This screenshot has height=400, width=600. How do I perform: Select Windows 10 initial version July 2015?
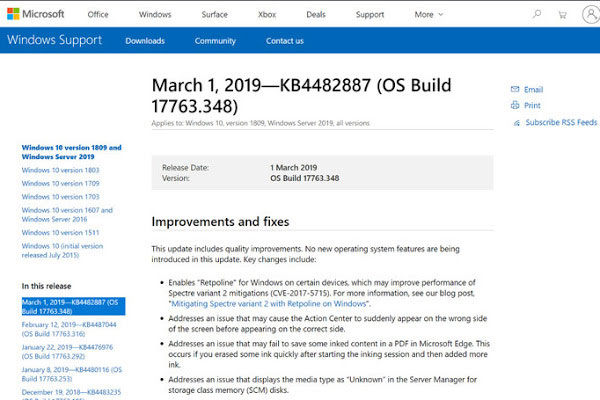[62, 250]
